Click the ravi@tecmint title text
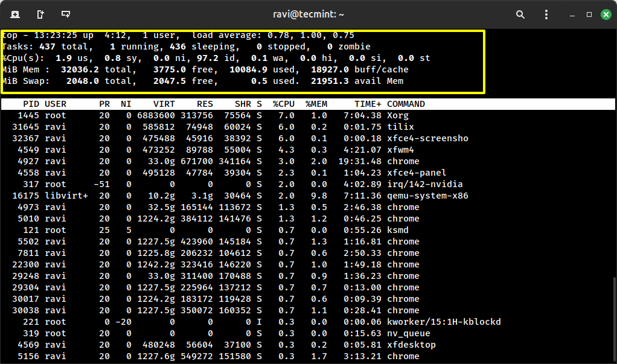Image resolution: width=617 pixels, height=364 pixels. click(308, 14)
